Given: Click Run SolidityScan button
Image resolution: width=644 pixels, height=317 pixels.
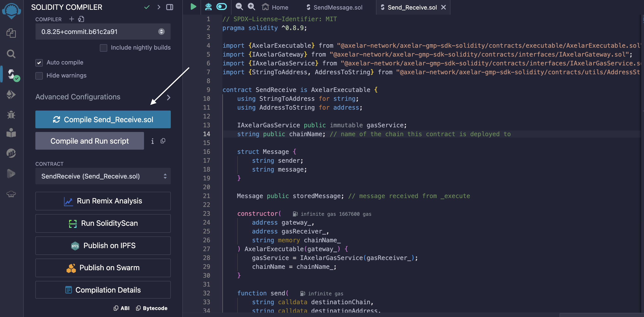Looking at the screenshot, I should pos(103,223).
